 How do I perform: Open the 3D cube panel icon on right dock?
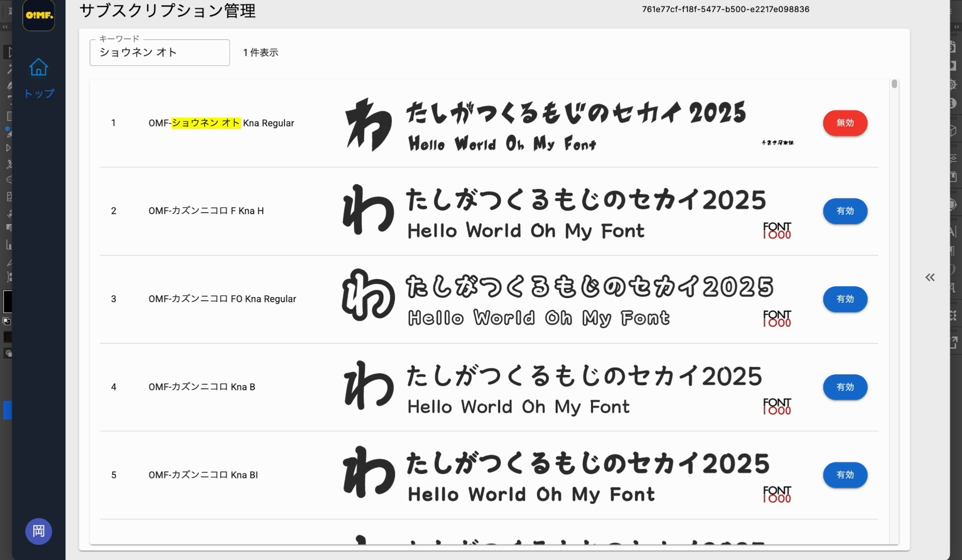point(953,131)
